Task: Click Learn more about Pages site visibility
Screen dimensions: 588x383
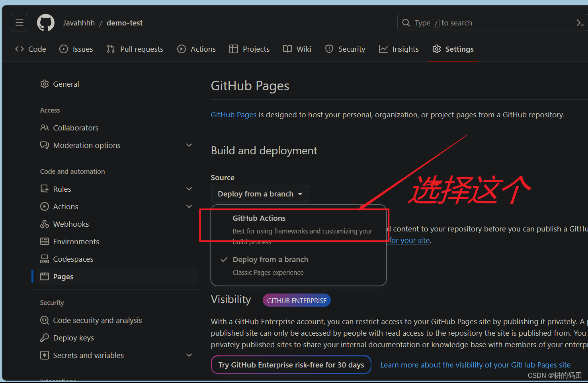Action: pos(475,365)
